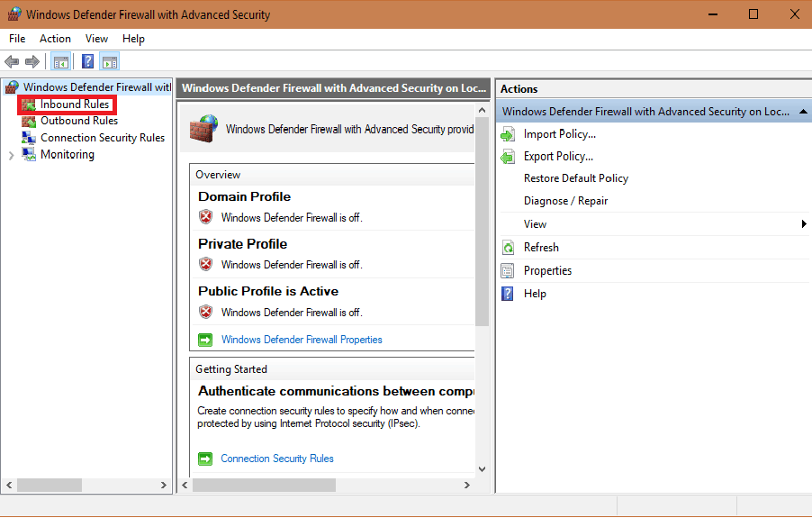Click the large firewall globe icon in center pane

click(x=203, y=129)
